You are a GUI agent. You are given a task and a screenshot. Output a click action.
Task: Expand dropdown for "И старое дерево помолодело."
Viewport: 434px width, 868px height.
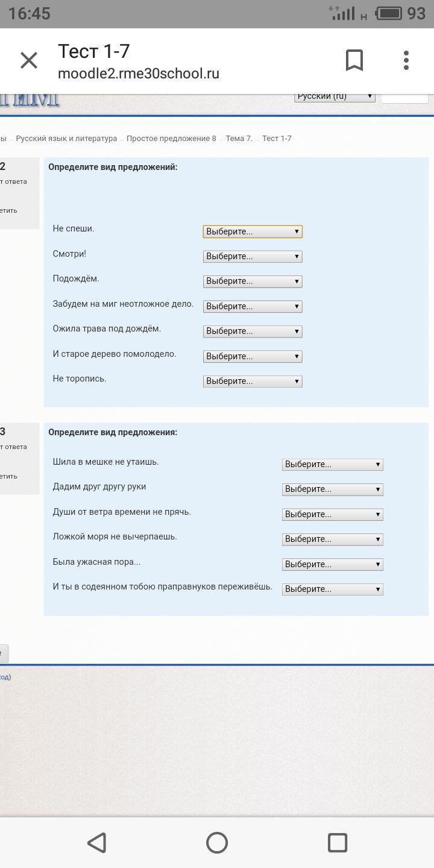point(253,357)
